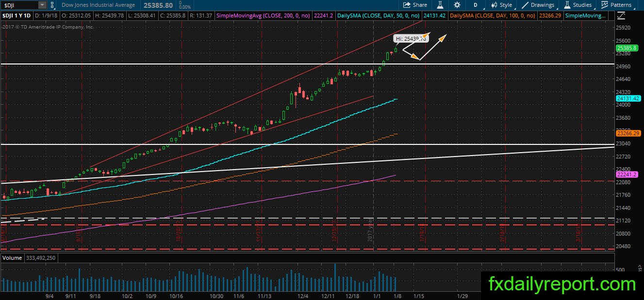The height and width of the screenshot is (300, 644).
Task: Open the D time frame selector
Action: click(475, 5)
